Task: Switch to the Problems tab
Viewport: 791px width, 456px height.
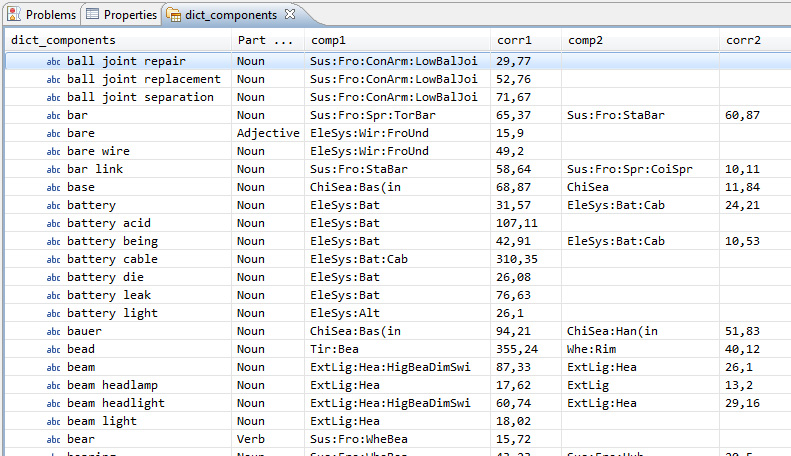Action: [50, 15]
